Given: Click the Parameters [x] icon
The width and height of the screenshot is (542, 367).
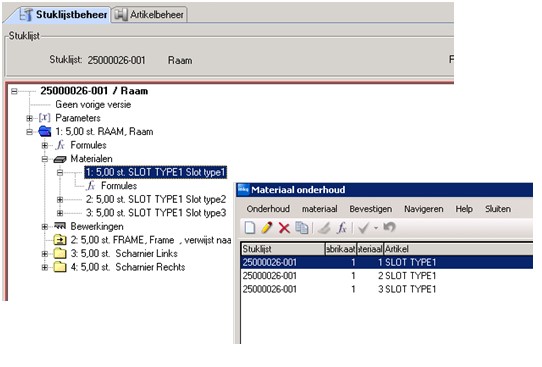Looking at the screenshot, I should click(x=44, y=117).
